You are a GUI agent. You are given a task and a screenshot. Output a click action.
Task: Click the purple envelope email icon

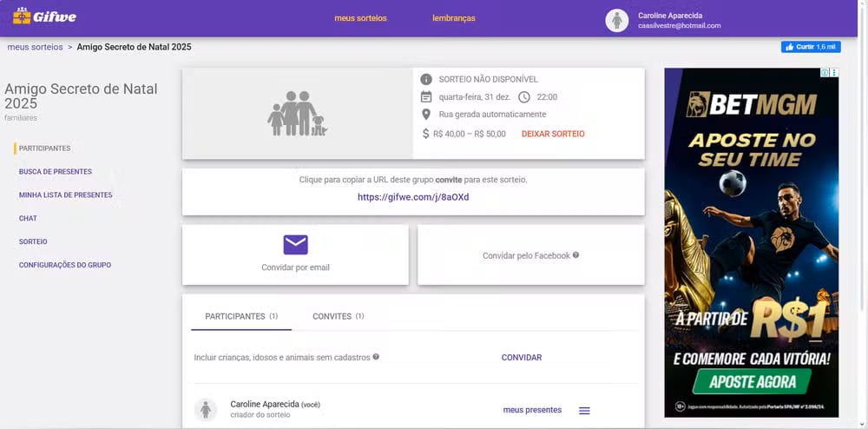(x=296, y=245)
